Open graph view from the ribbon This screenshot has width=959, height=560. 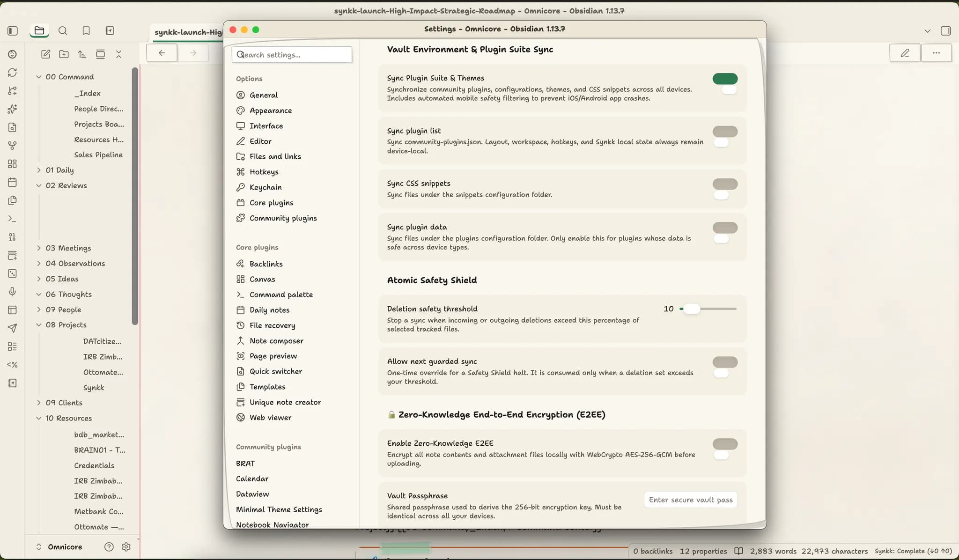[x=13, y=146]
